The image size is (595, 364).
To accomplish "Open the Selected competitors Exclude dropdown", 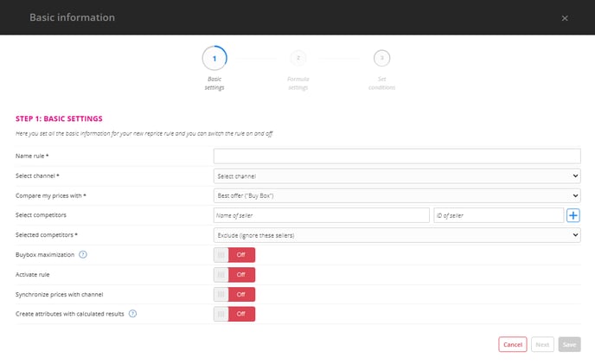I will click(397, 235).
